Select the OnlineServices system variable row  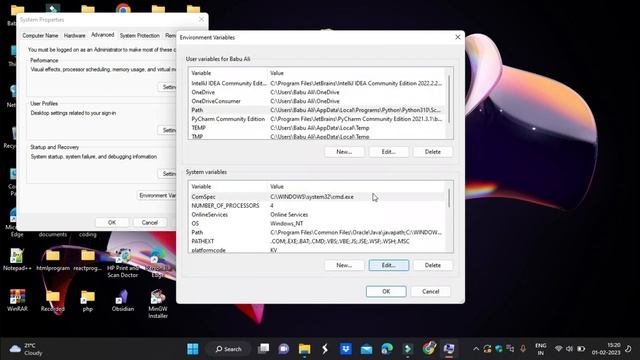click(x=317, y=215)
